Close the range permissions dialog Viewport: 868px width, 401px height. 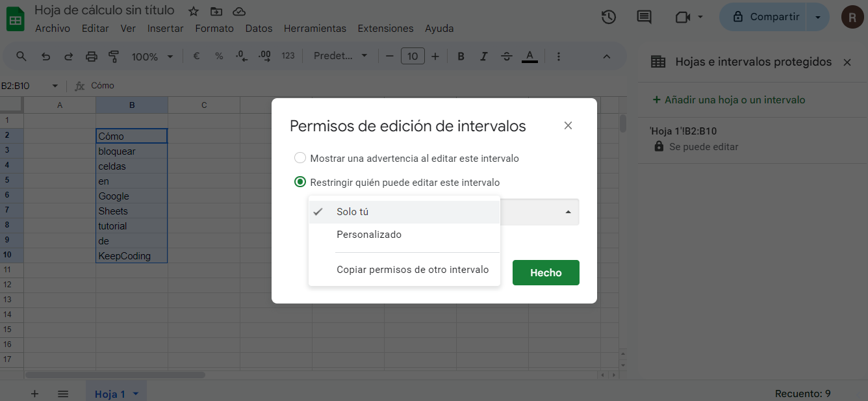(x=568, y=125)
